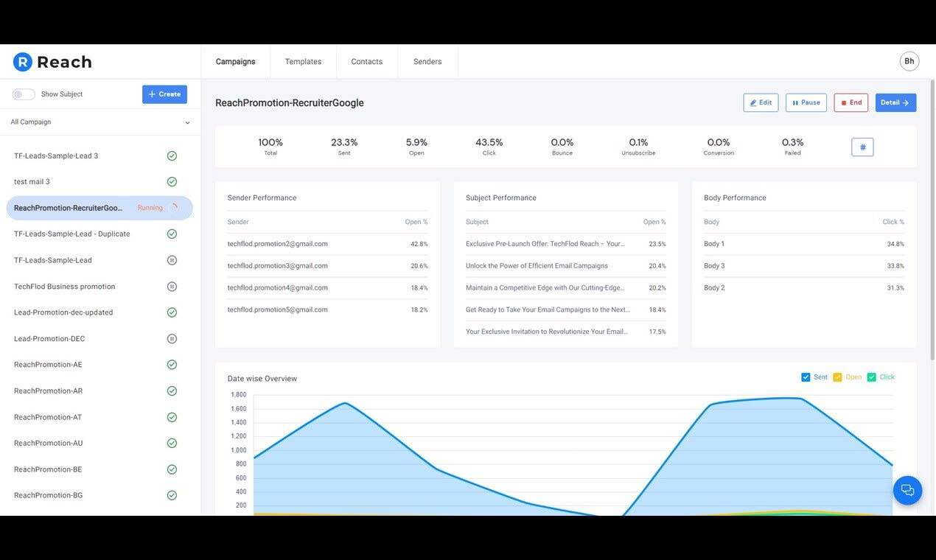Click the hashtag icon button in stats bar
Image resolution: width=936 pixels, height=560 pixels.
(x=862, y=147)
